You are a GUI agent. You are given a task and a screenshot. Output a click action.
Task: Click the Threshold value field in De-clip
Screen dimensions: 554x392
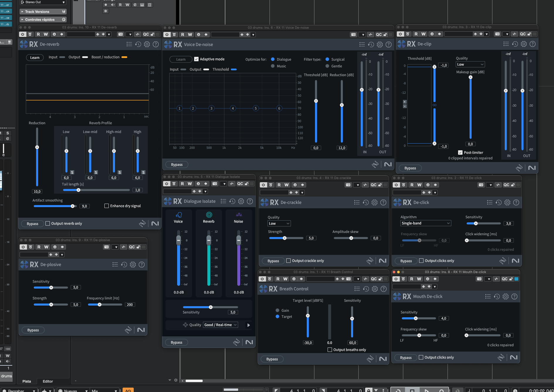click(443, 65)
